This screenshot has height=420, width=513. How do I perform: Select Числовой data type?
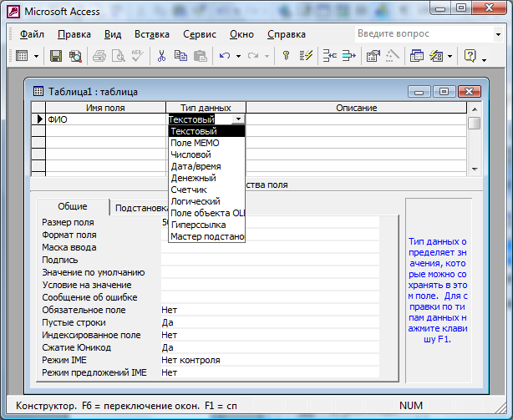pos(206,154)
